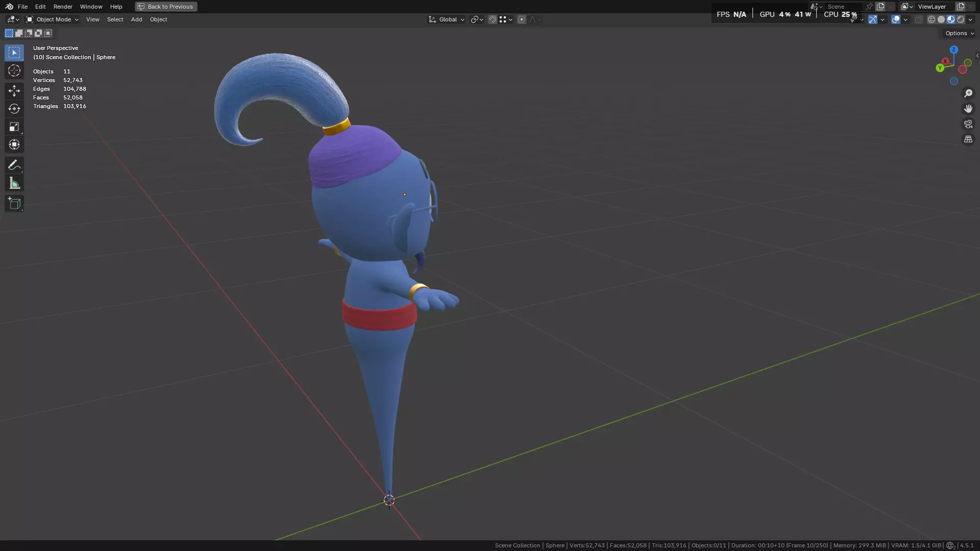This screenshot has width=980, height=551.
Task: Toggle viewport overlays display
Action: coord(896,19)
